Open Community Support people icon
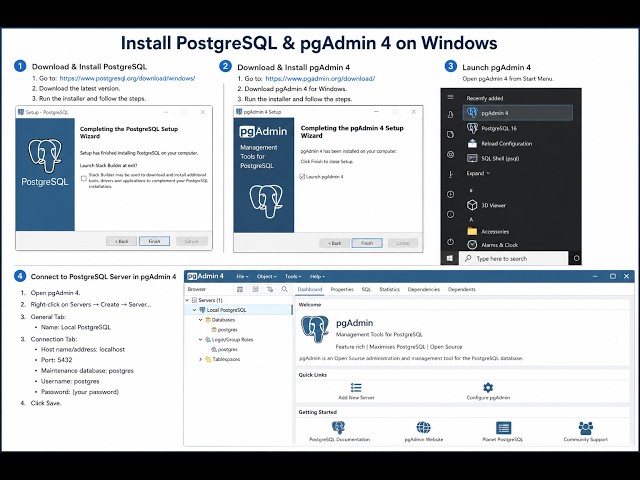This screenshot has height=480, width=640. pos(586,428)
